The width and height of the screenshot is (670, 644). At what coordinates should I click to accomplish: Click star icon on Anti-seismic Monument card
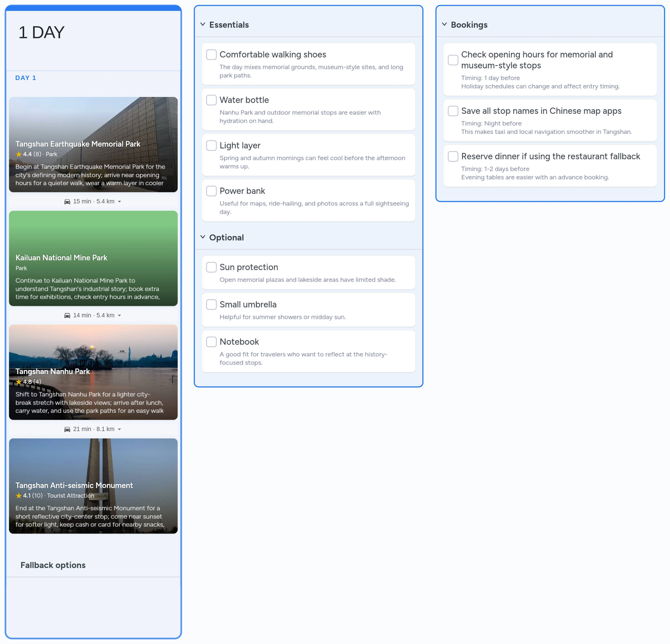19,496
